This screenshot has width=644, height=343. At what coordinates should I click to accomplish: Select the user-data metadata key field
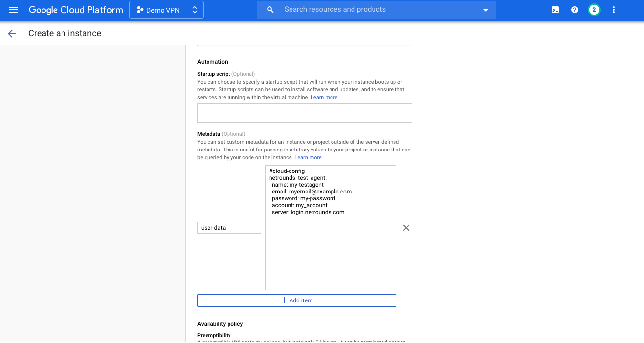click(x=229, y=227)
